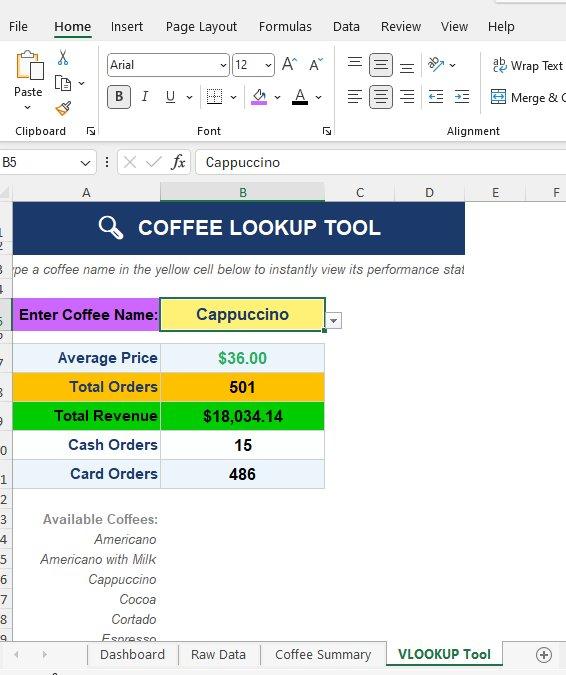Toggle Italic formatting
Viewport: 566px width, 675px height.
(145, 97)
